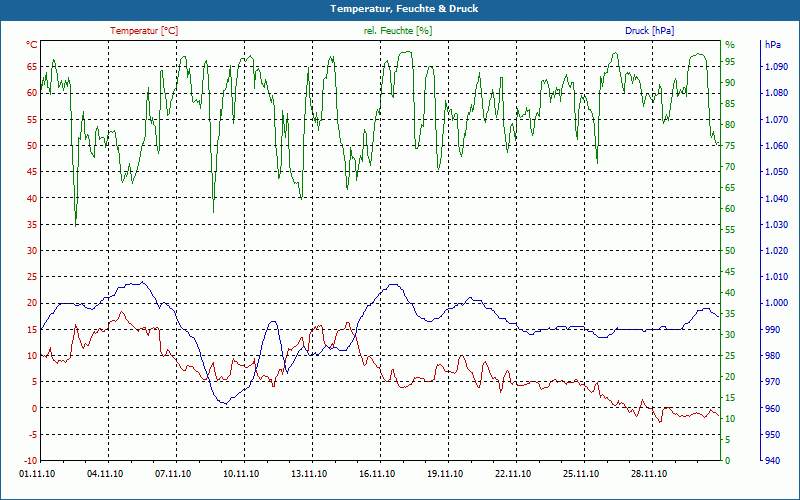Click the 1.000 tick on the pressure axis
This screenshot has width=800, height=500.
pos(776,303)
